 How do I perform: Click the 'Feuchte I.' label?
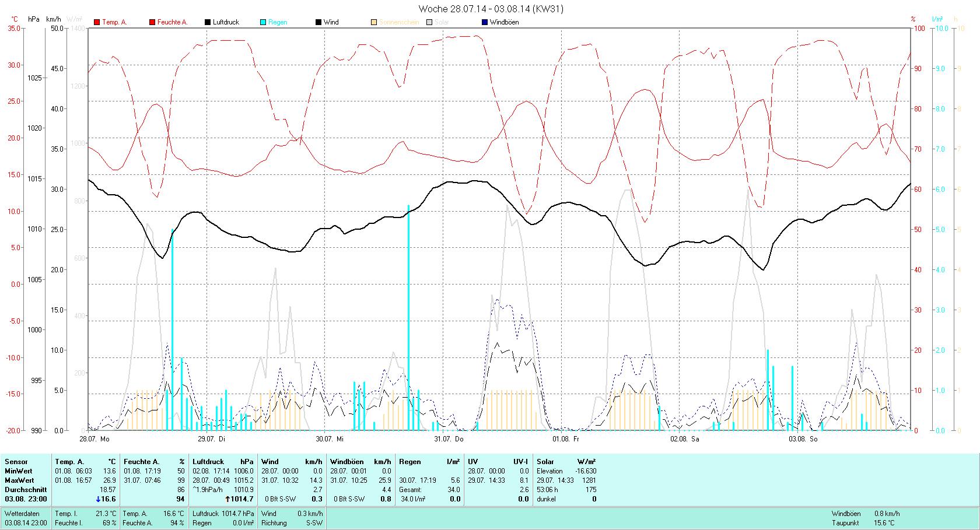(68, 523)
